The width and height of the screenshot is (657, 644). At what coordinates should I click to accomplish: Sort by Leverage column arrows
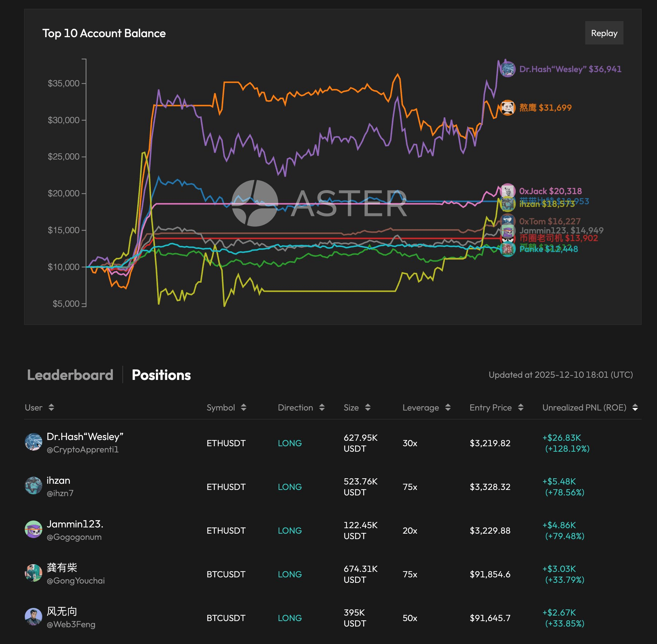448,408
